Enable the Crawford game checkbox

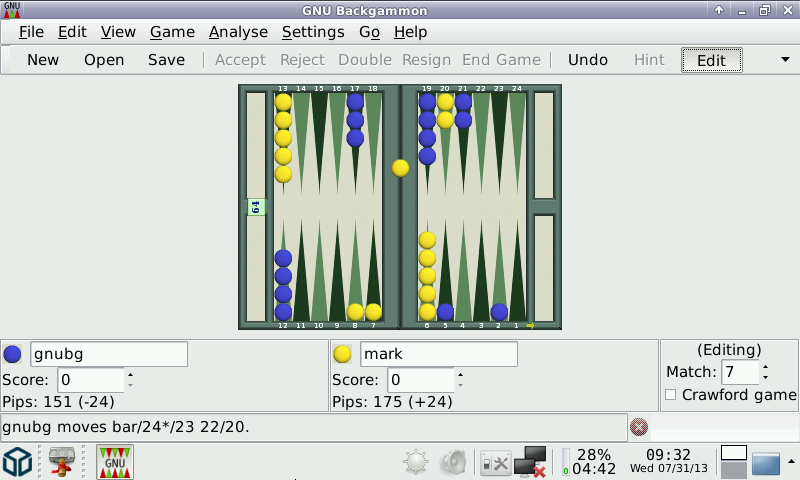click(670, 395)
